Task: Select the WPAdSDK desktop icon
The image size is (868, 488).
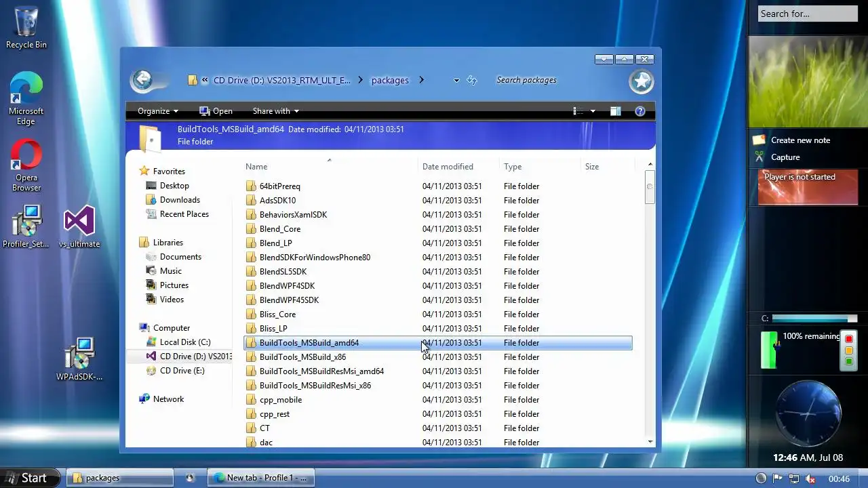Action: (x=79, y=359)
